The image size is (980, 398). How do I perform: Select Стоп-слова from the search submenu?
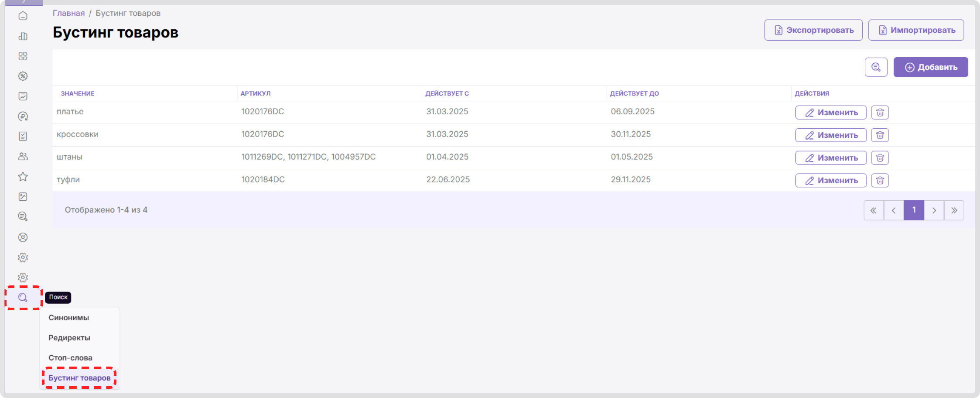coord(70,358)
